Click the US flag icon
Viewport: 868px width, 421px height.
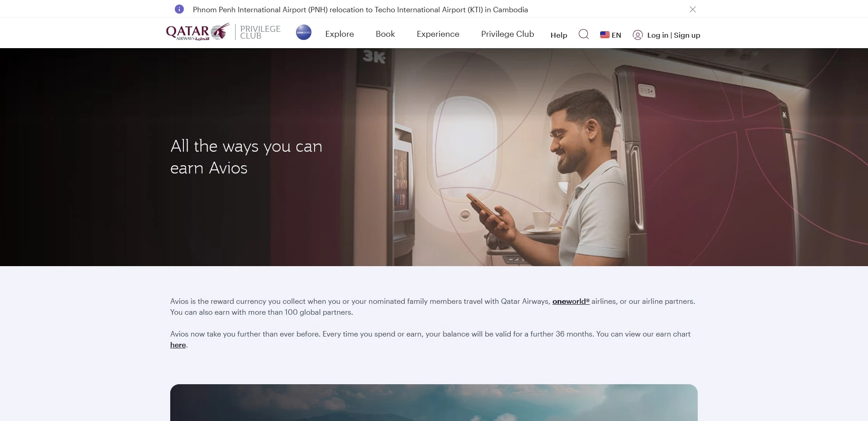pyautogui.click(x=604, y=35)
